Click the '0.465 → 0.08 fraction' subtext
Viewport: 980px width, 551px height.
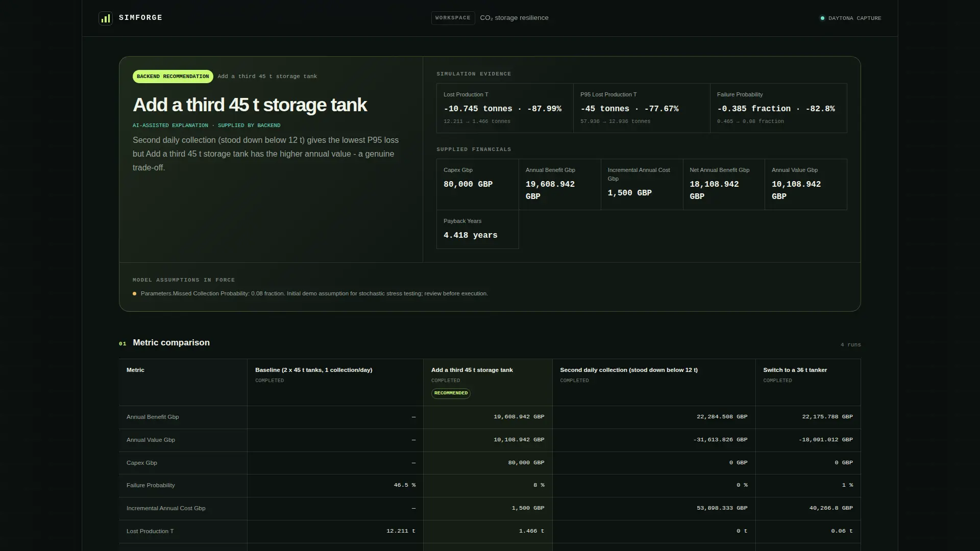[x=750, y=121]
